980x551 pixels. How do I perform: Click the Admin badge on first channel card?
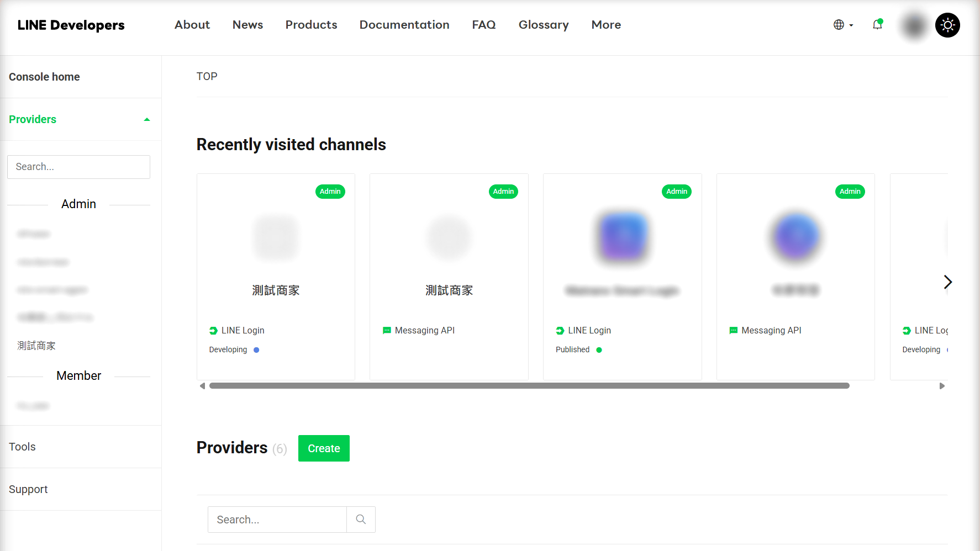click(x=330, y=192)
